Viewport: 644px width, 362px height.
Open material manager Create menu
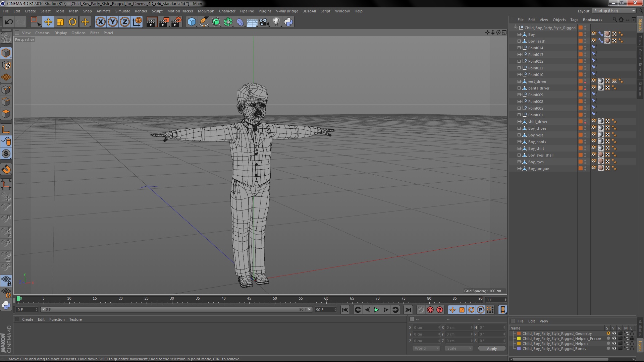(x=28, y=319)
